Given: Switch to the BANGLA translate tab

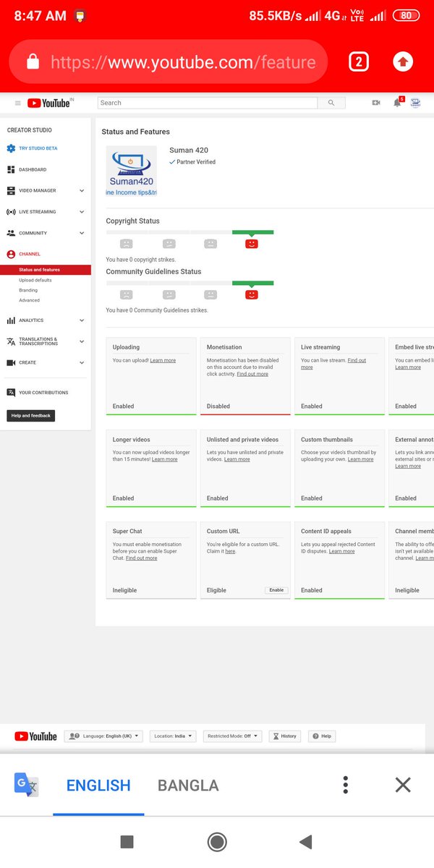Looking at the screenshot, I should tap(188, 786).
